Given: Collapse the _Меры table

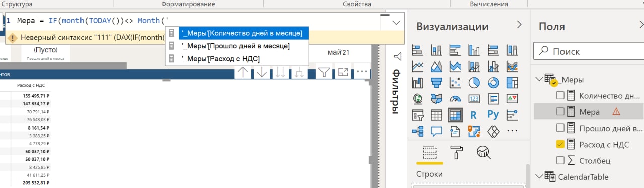Looking at the screenshot, I should click(x=540, y=79).
